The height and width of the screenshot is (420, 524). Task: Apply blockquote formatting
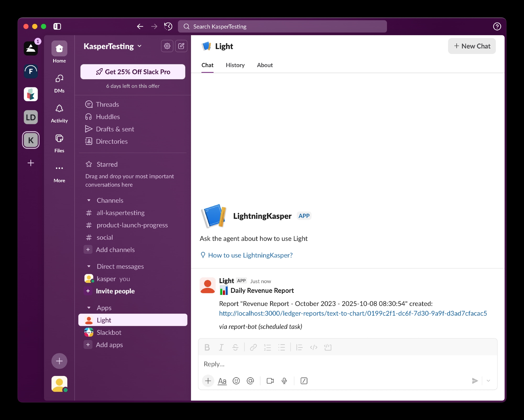(x=299, y=347)
